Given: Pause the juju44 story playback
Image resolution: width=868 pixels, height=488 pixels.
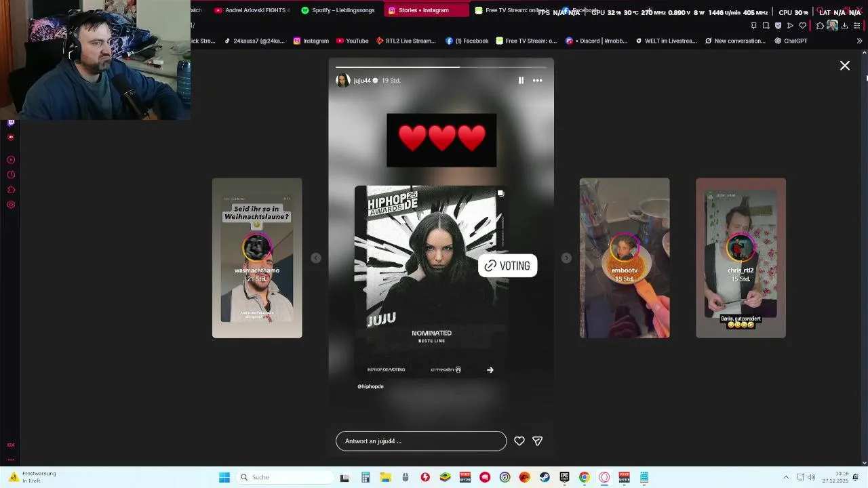Looking at the screenshot, I should (521, 81).
